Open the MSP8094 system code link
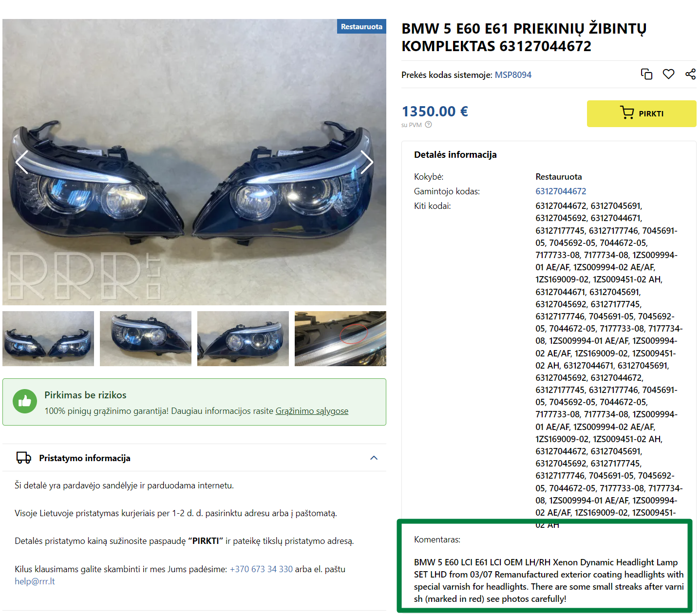The width and height of the screenshot is (700, 615). tap(513, 75)
